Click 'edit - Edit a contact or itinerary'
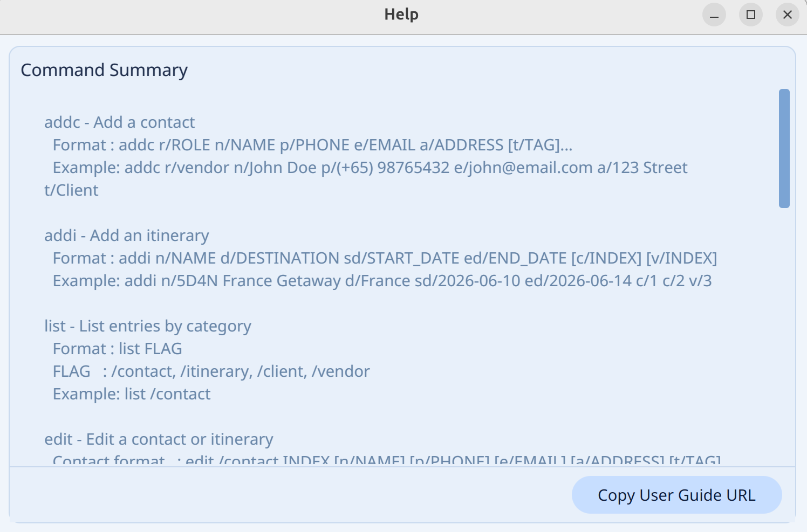This screenshot has width=807, height=532. (x=159, y=439)
